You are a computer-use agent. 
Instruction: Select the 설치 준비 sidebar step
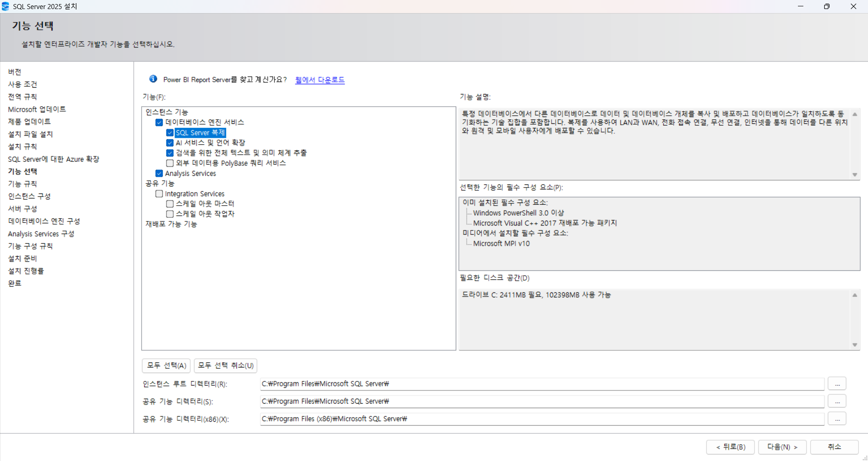click(23, 259)
